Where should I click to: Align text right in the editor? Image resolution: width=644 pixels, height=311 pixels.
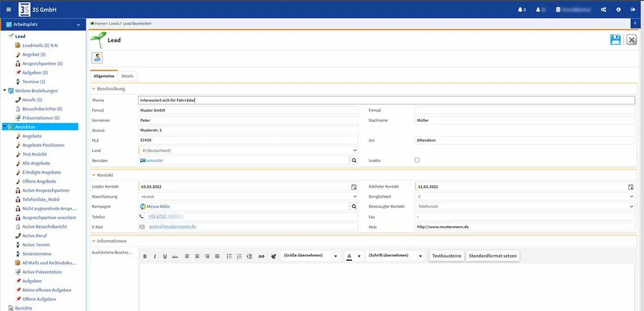click(207, 256)
